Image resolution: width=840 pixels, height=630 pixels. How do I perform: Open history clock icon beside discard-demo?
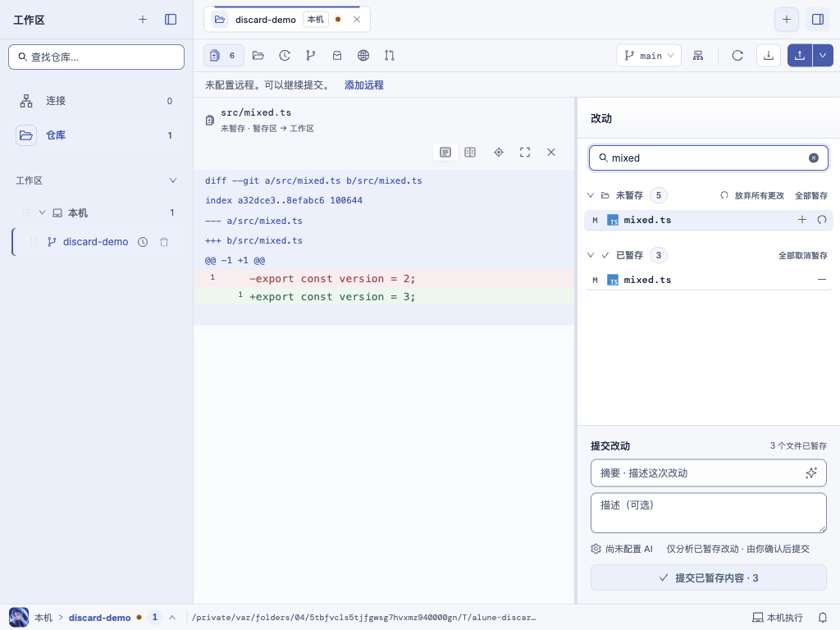tap(143, 242)
